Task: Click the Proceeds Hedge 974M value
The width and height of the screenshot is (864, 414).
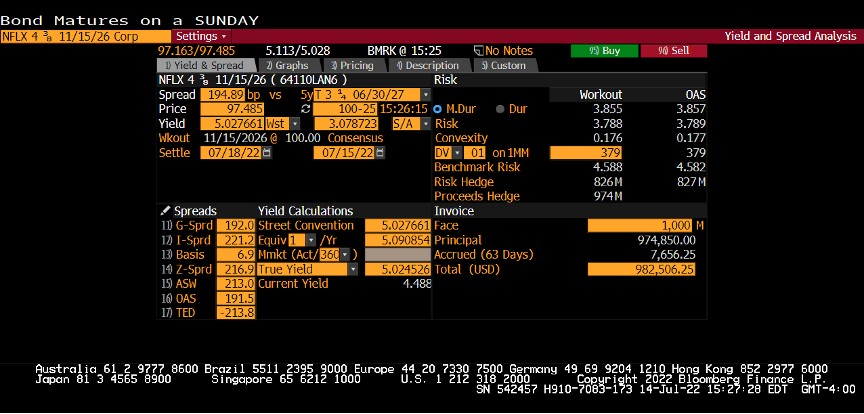Action: [x=608, y=196]
